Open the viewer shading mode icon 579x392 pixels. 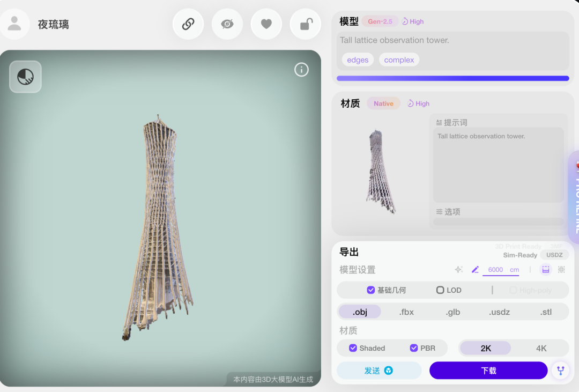pos(26,77)
